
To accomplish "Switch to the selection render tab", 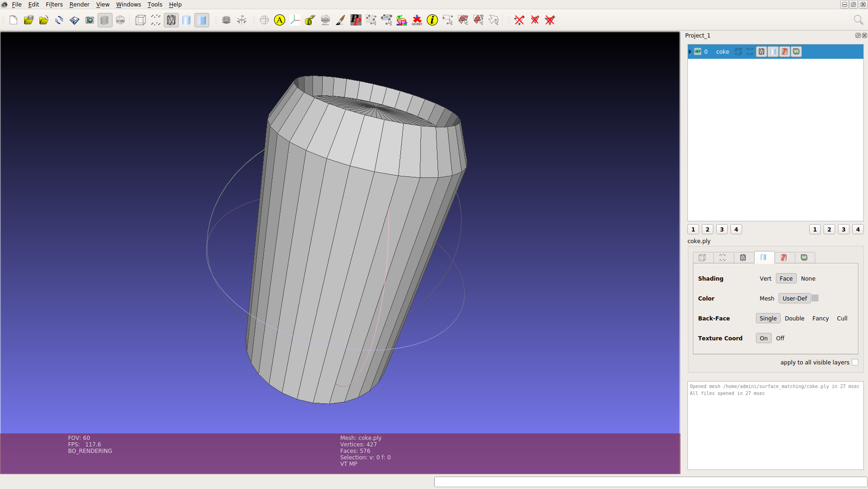I will tap(784, 257).
